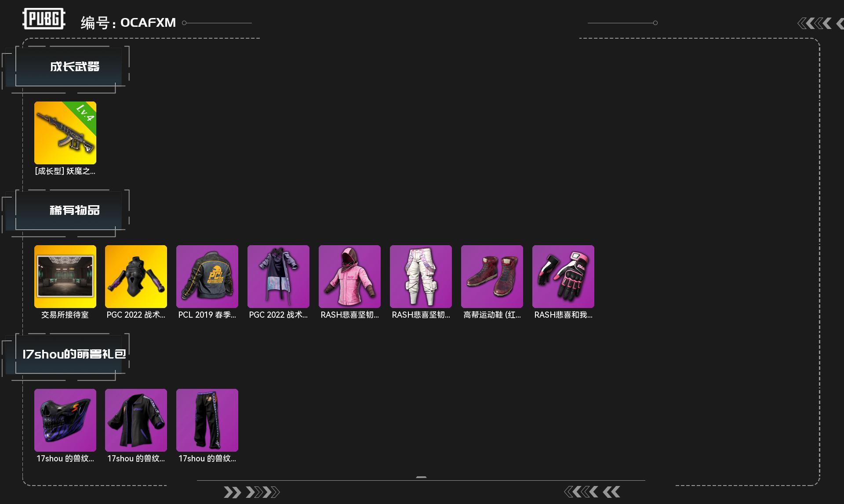
Task: Select the 17shou skull mask item
Action: point(65,420)
